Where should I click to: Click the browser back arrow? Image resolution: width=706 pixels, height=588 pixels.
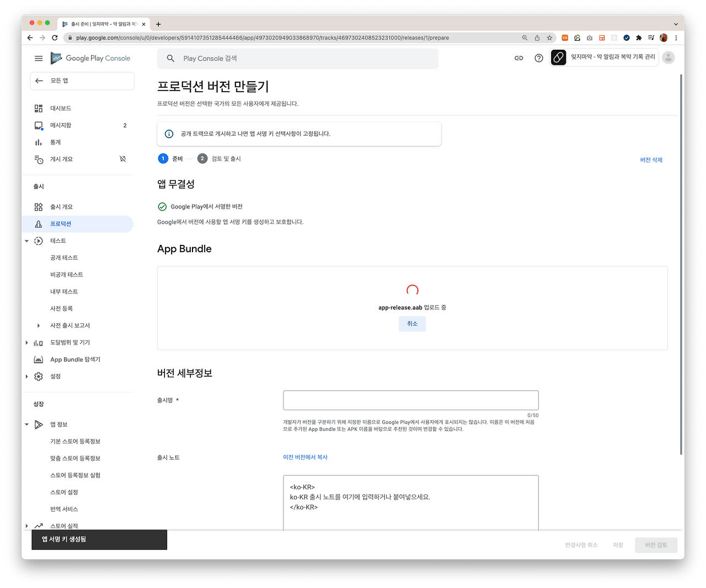(x=30, y=38)
